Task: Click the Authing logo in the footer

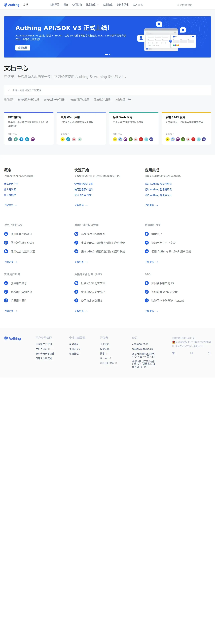Action: [13, 338]
